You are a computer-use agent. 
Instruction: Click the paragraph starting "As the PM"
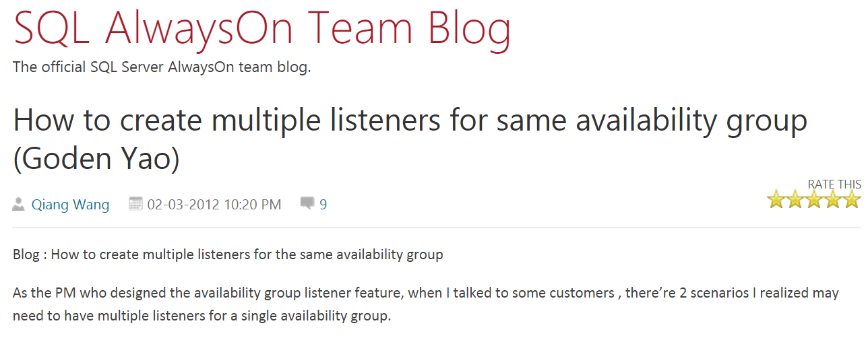pyautogui.click(x=426, y=294)
